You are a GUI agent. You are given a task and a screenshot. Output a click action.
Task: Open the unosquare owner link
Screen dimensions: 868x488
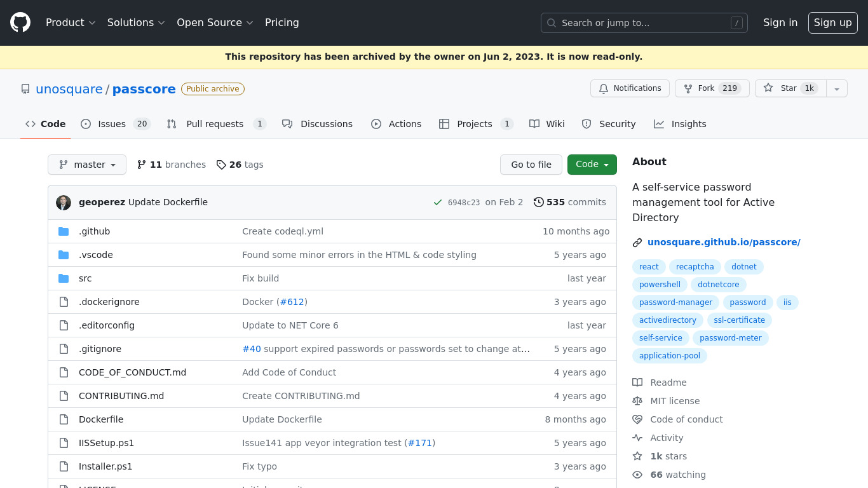click(69, 89)
